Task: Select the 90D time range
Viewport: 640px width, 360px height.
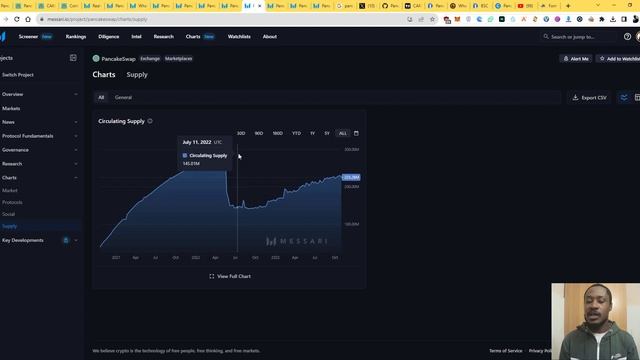Action: pyautogui.click(x=259, y=133)
